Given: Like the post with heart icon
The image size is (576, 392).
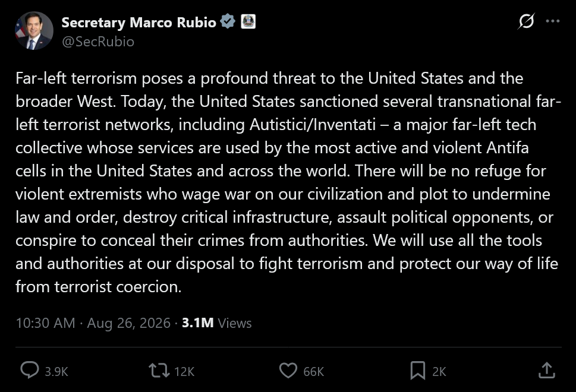Looking at the screenshot, I should [x=288, y=371].
